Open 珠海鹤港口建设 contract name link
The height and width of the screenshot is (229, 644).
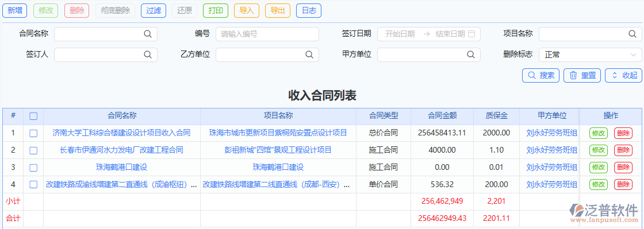(121, 167)
